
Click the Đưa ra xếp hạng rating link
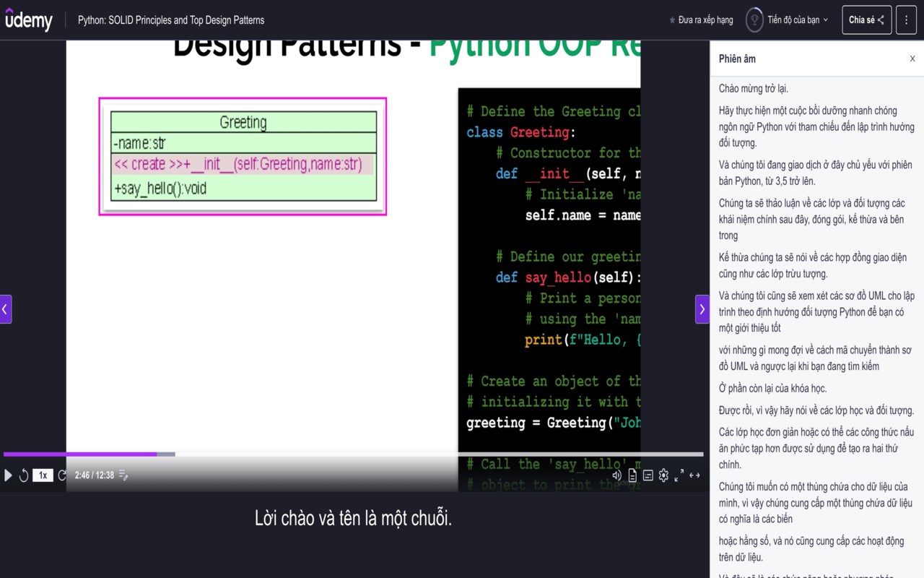[701, 20]
